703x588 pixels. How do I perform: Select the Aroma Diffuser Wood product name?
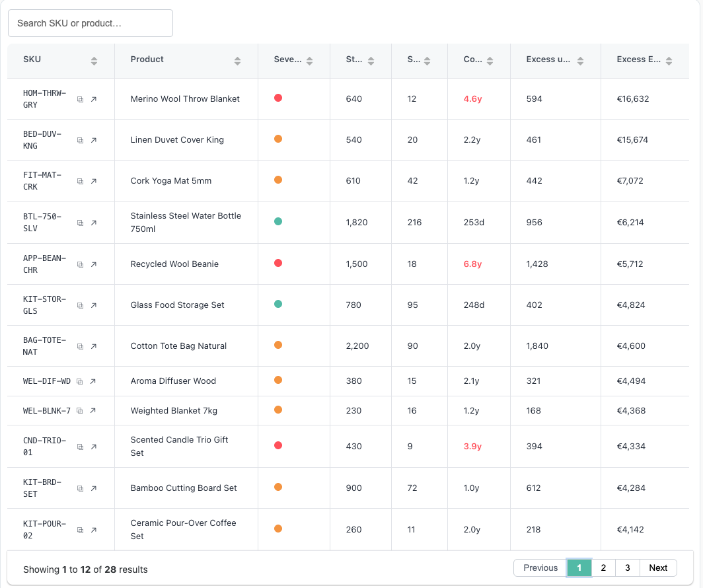(x=173, y=381)
